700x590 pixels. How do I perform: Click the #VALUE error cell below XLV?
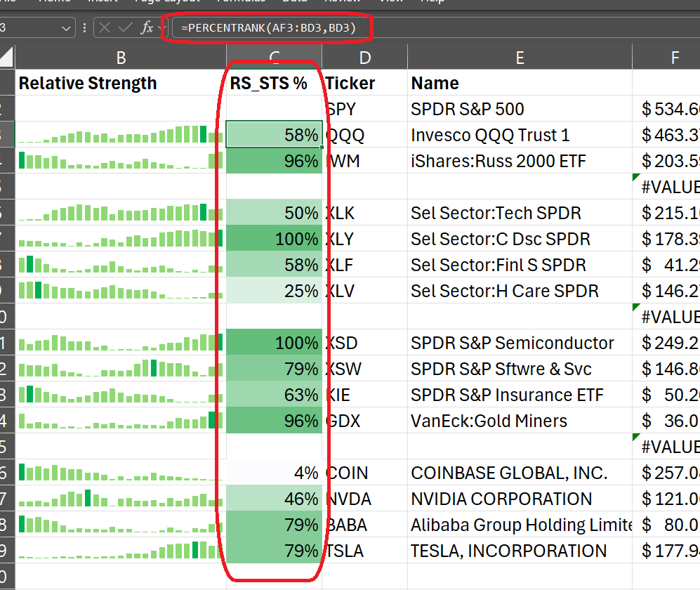coord(666,316)
